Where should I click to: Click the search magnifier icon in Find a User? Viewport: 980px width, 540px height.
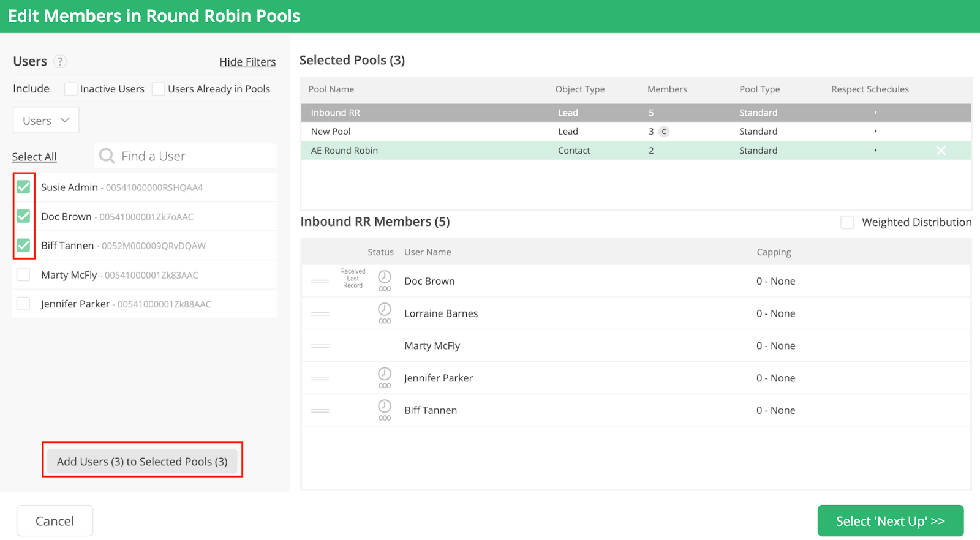107,156
